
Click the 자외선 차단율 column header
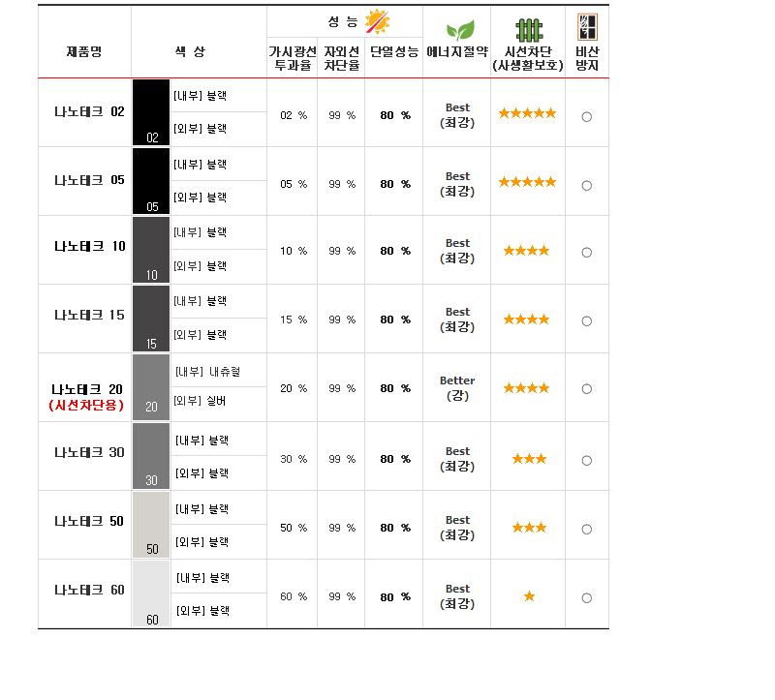[341, 58]
